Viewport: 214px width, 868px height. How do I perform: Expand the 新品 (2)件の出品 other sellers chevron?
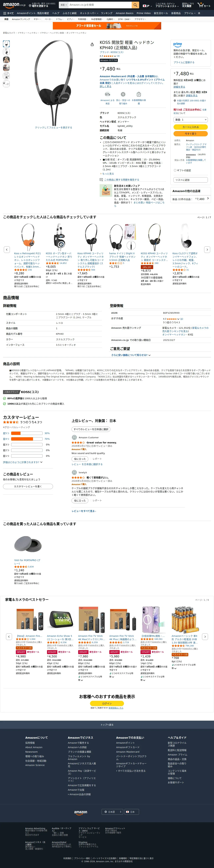click(208, 199)
